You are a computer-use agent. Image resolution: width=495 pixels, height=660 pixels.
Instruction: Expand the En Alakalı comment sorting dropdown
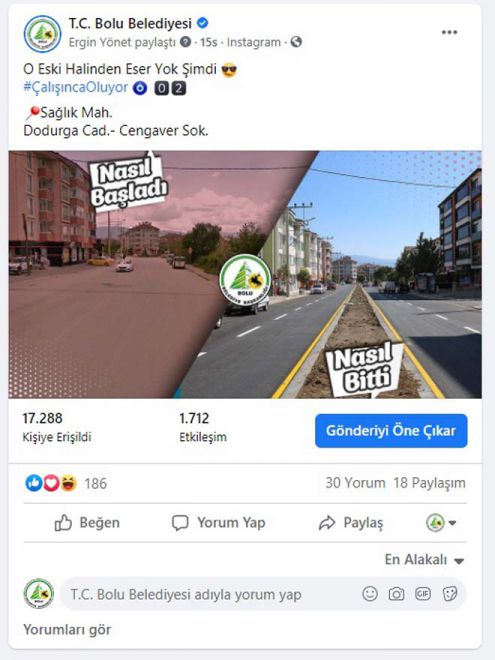click(x=424, y=560)
